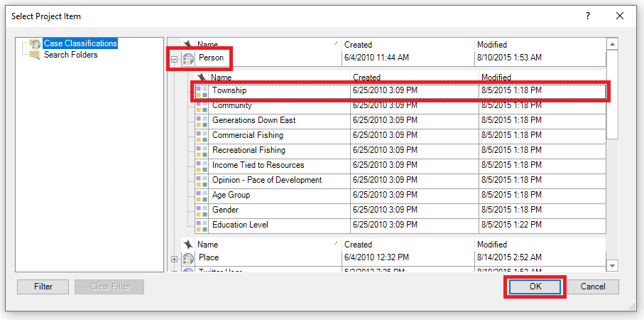Screen dimensions: 644x320
Task: Select Opinion - Pace of Development
Action: pos(267,180)
